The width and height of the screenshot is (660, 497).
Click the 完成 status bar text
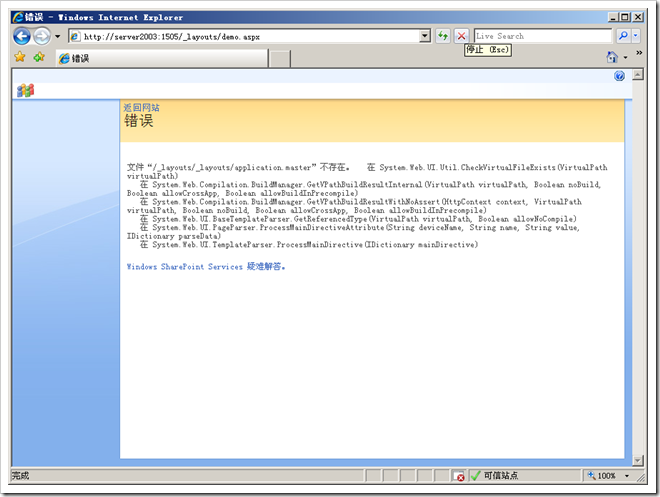[x=21, y=476]
